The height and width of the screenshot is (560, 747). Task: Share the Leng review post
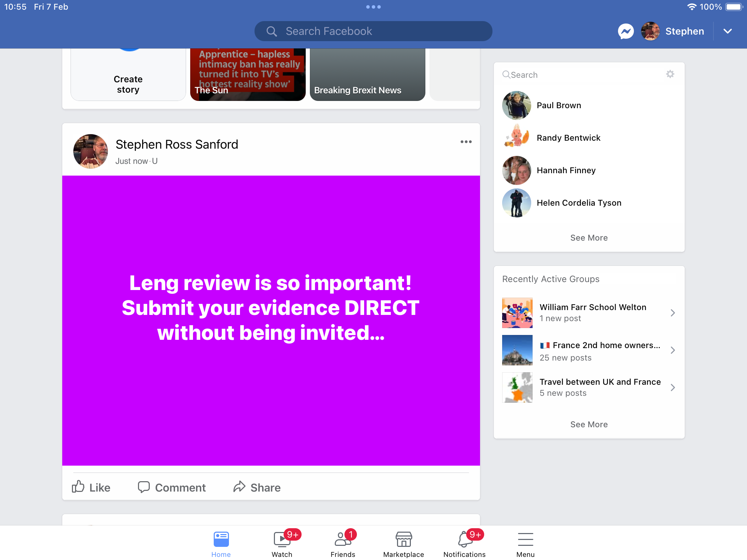[257, 487]
